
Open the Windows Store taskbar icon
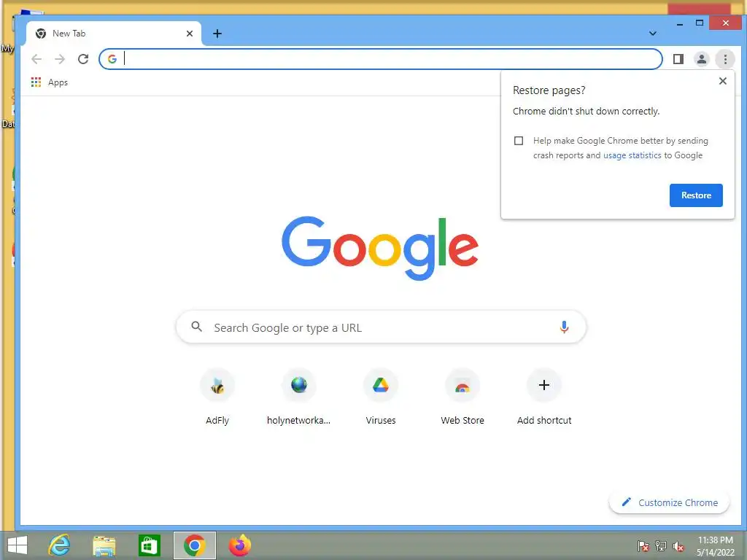[149, 545]
